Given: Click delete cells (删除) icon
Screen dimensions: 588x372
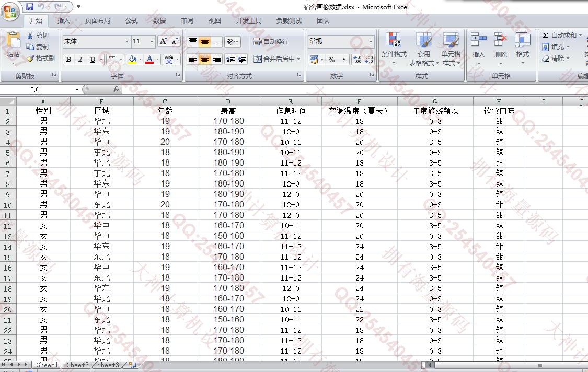Looking at the screenshot, I should [x=501, y=39].
